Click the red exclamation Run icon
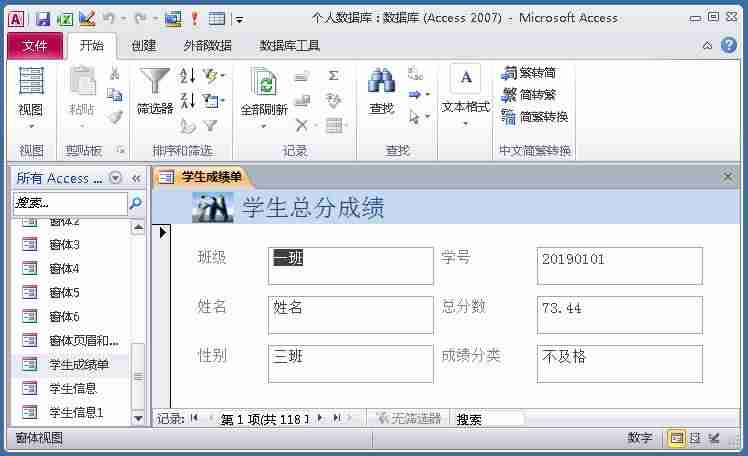The width and height of the screenshot is (748, 456). [x=194, y=19]
